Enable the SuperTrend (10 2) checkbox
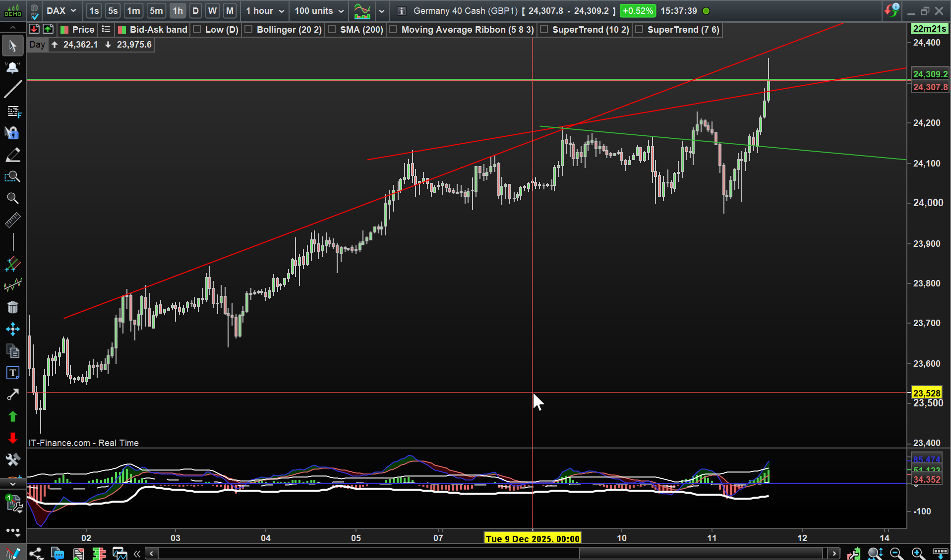Image resolution: width=951 pixels, height=560 pixels. tap(544, 30)
